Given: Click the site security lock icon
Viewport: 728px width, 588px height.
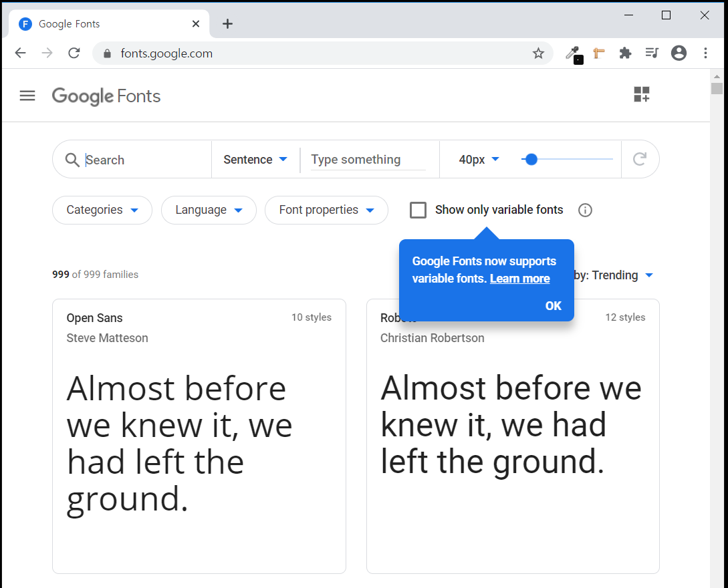Looking at the screenshot, I should point(107,53).
